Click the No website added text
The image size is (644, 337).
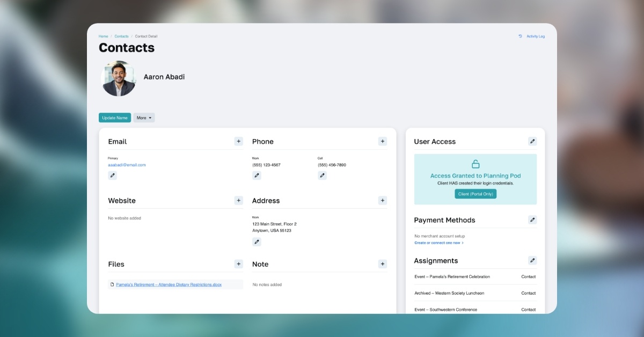coord(125,218)
